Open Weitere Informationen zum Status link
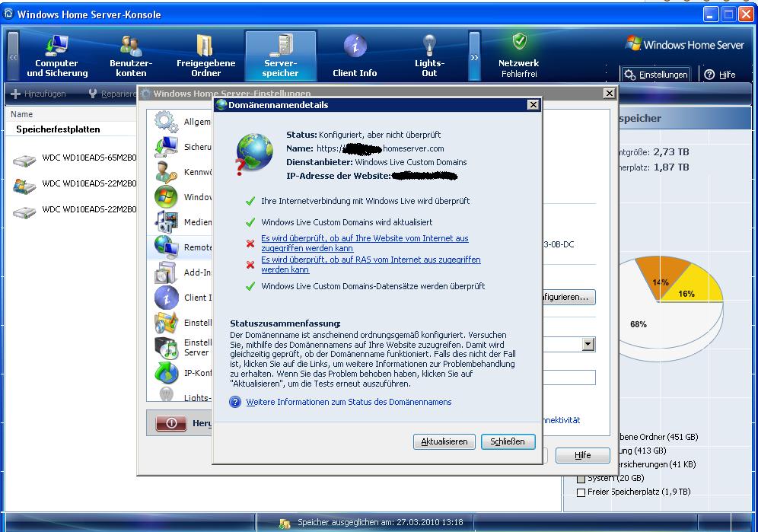This screenshot has height=532, width=758. [x=349, y=402]
